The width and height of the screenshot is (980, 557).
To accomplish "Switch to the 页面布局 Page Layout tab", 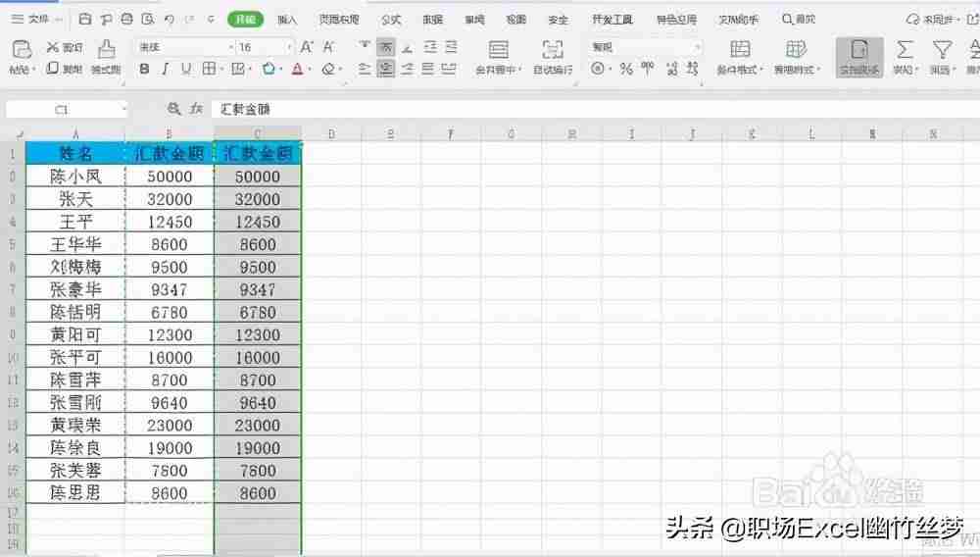I will pos(339,20).
